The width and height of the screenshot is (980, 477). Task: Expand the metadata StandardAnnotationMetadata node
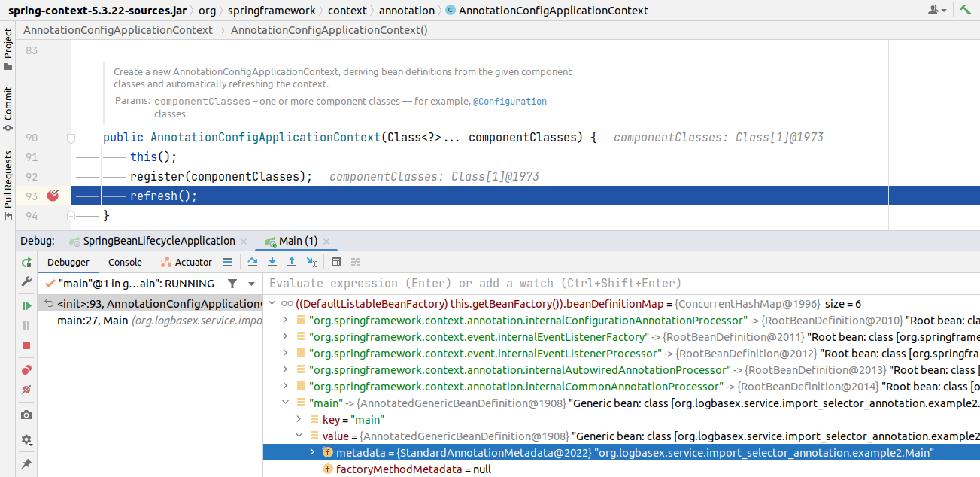[312, 452]
